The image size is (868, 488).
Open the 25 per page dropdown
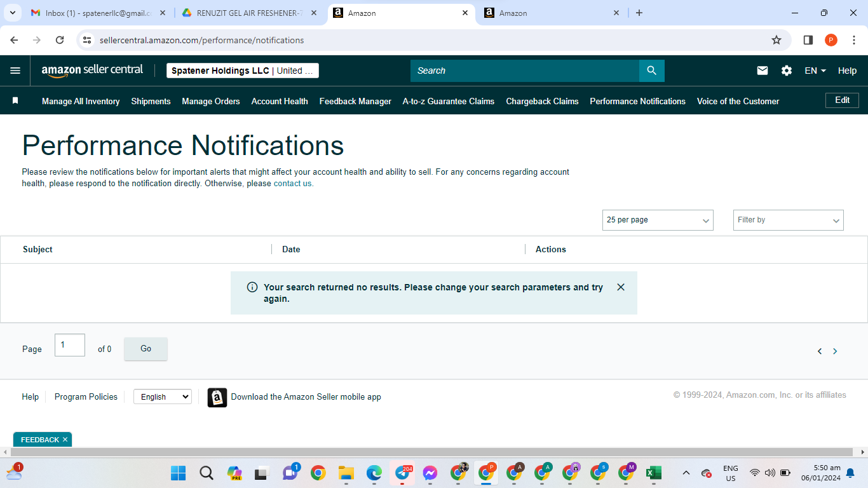pyautogui.click(x=658, y=220)
